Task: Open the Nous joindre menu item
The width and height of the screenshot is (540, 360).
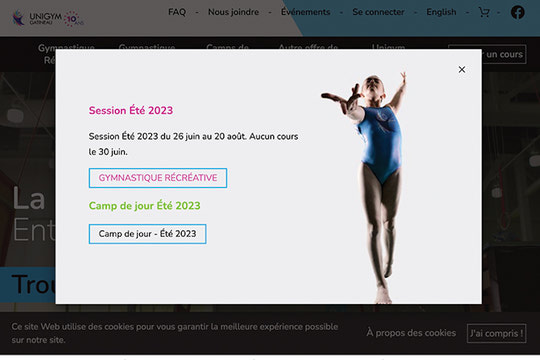Action: pyautogui.click(x=233, y=12)
